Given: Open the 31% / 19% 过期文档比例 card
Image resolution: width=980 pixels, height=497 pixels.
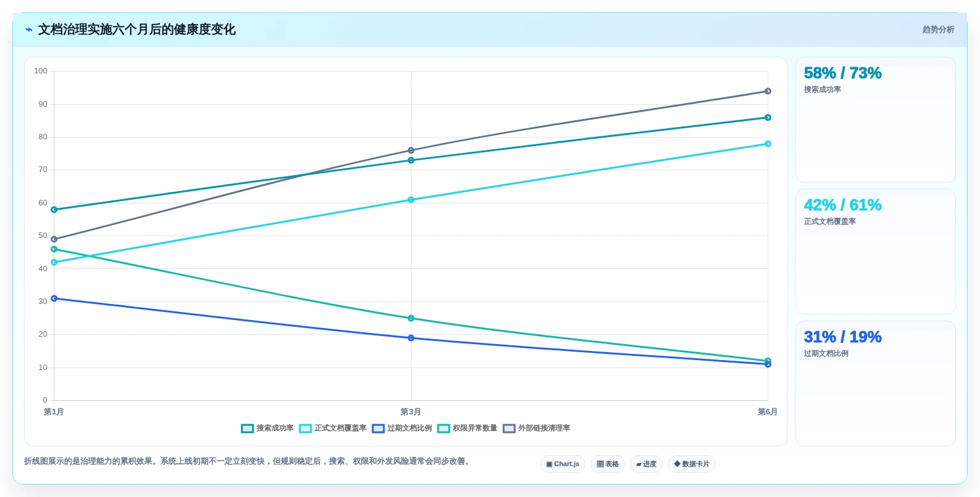Looking at the screenshot, I should (x=876, y=384).
